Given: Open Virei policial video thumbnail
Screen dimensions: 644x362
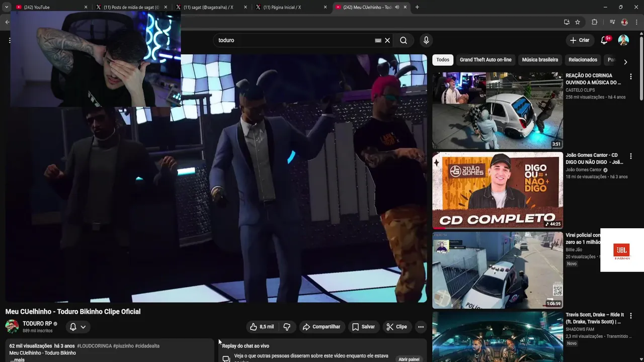Looking at the screenshot, I should (498, 270).
